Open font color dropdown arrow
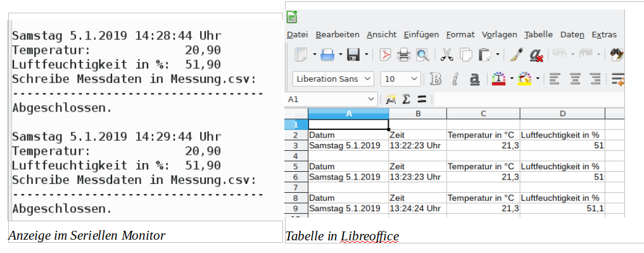This screenshot has width=644, height=253. tap(512, 79)
